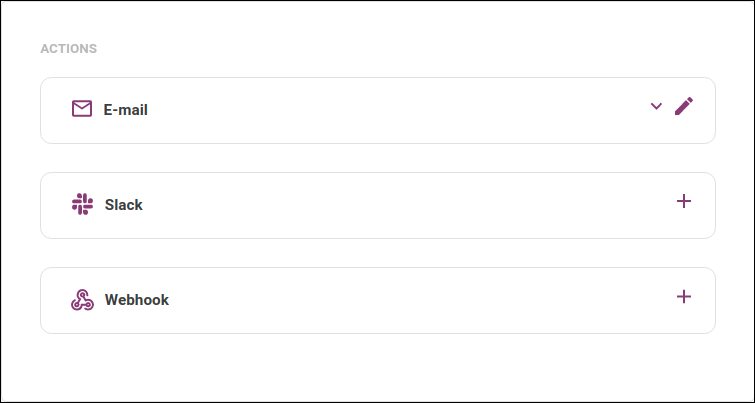Click the Slack logo icon
The image size is (755, 403).
pyautogui.click(x=82, y=205)
